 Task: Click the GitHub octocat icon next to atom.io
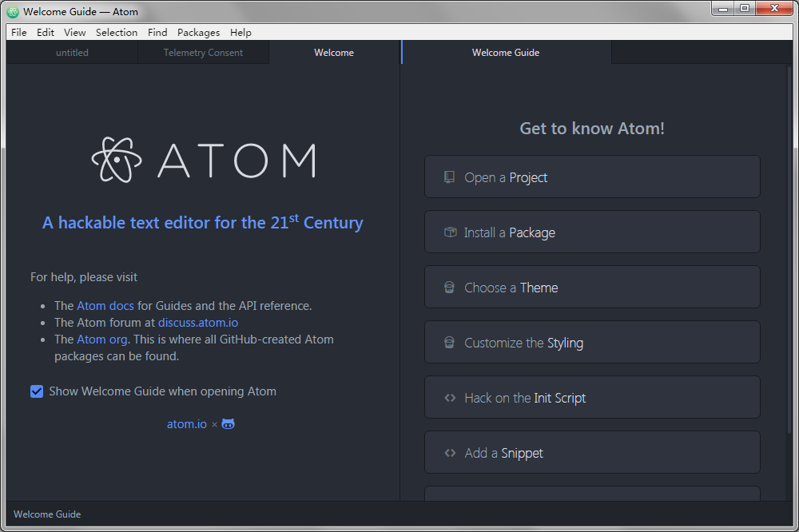[x=229, y=424]
